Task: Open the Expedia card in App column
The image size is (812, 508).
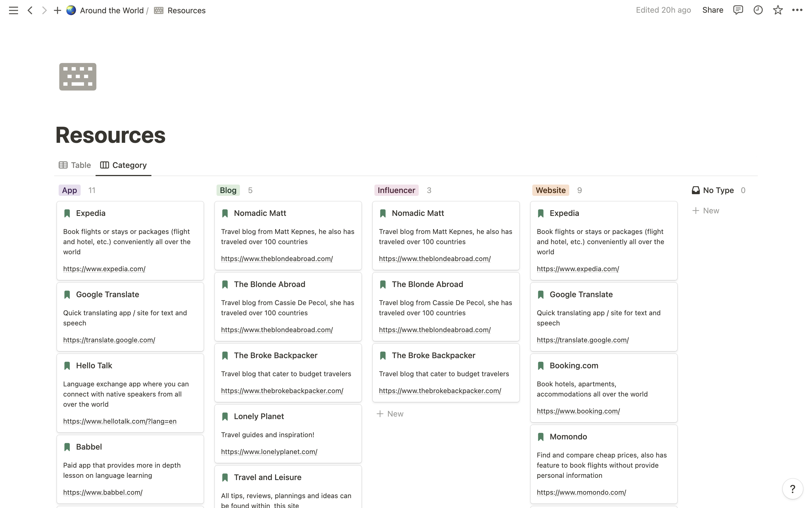Action: click(x=130, y=240)
